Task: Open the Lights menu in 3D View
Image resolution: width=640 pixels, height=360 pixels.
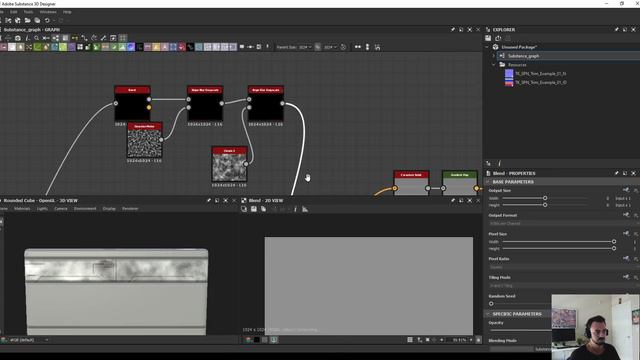Action: (42, 209)
